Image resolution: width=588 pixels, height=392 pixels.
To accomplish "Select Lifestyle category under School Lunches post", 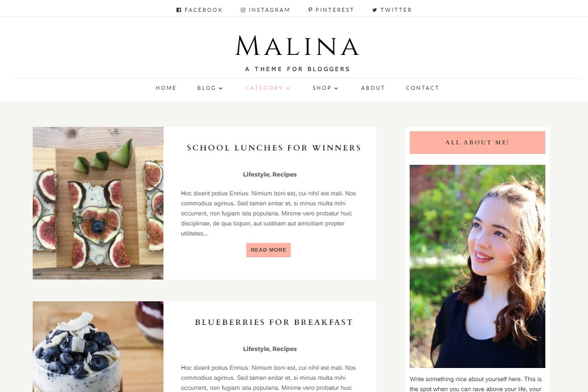I will 256,174.
